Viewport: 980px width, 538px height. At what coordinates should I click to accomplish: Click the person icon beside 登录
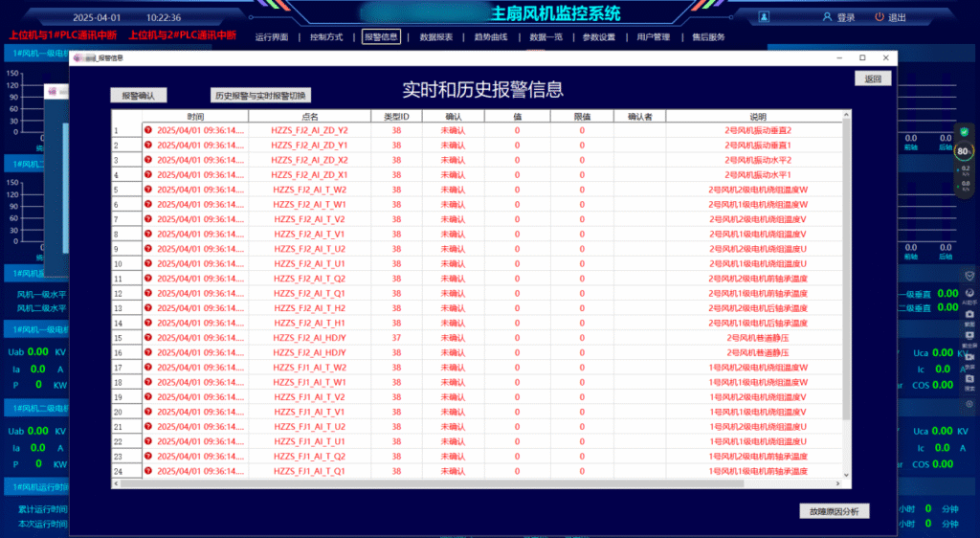[x=827, y=17]
